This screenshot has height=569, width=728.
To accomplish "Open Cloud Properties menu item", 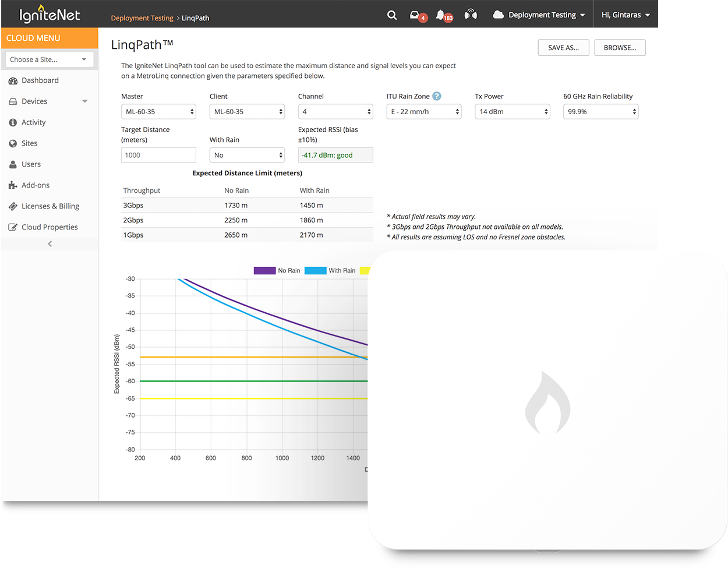I will 50,227.
